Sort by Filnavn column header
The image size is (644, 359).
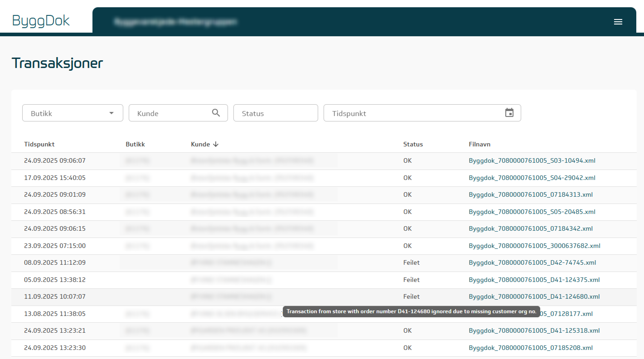click(479, 144)
